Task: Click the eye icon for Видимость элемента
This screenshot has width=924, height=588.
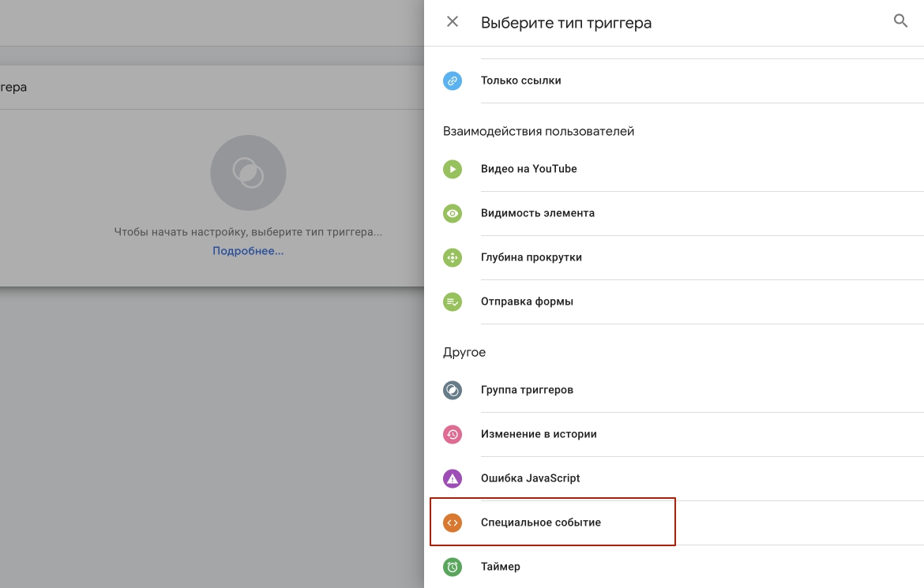Action: click(x=453, y=213)
